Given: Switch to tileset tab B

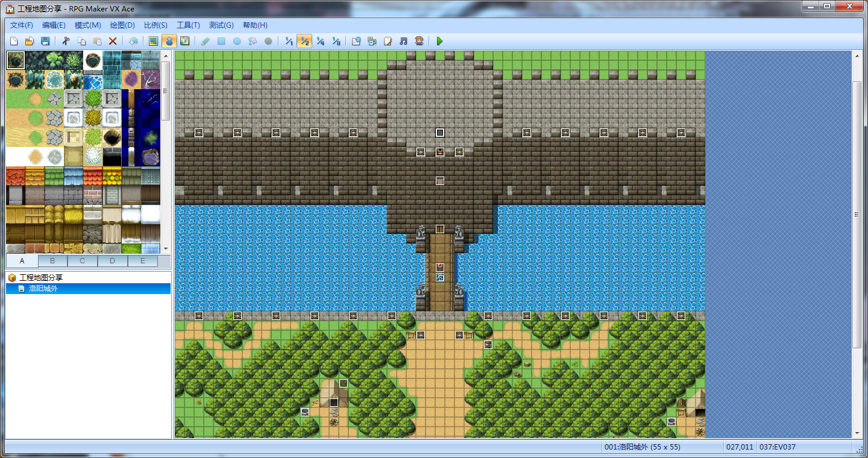Looking at the screenshot, I should pyautogui.click(x=52, y=261).
